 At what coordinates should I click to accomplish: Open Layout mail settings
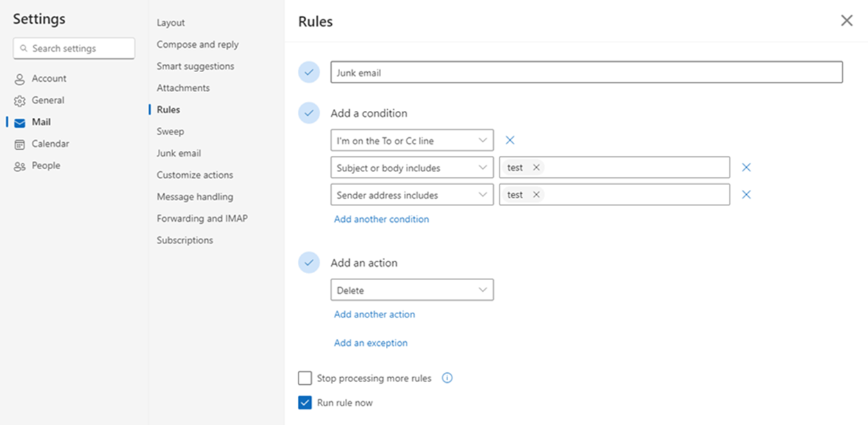[x=170, y=23]
